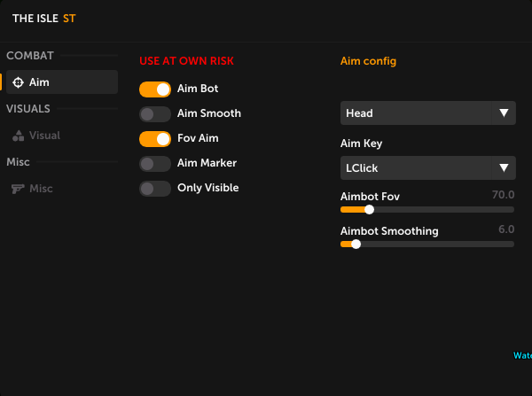Click the arrow on the Head dropdown
This screenshot has height=396, width=532.
click(504, 113)
